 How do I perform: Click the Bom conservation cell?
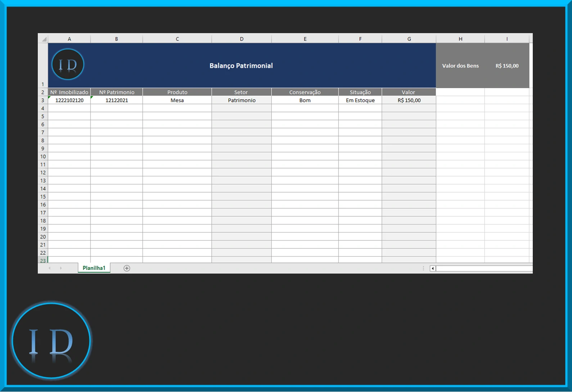click(305, 100)
